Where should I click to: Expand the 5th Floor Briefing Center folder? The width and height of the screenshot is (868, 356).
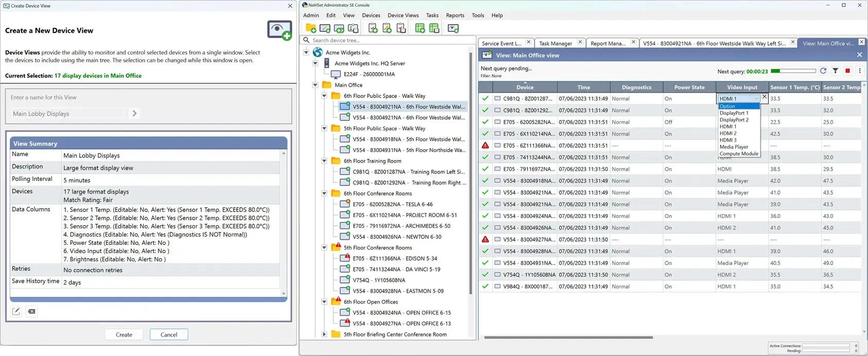point(324,334)
